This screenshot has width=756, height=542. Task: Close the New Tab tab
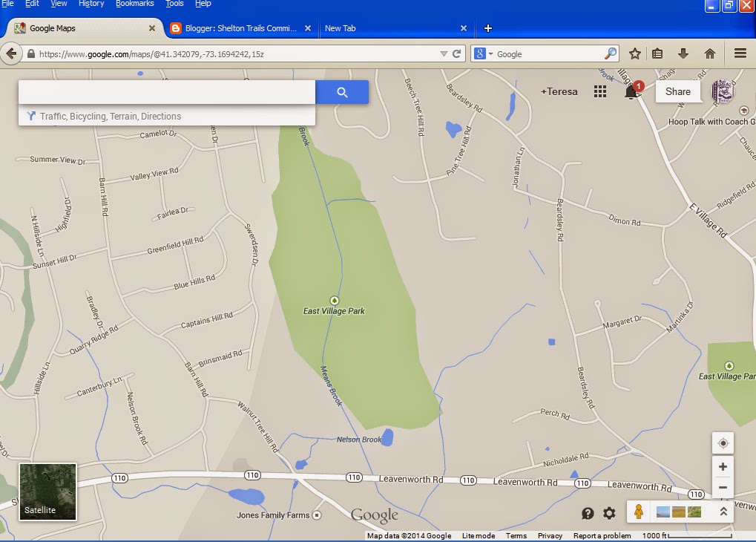pyautogui.click(x=464, y=28)
